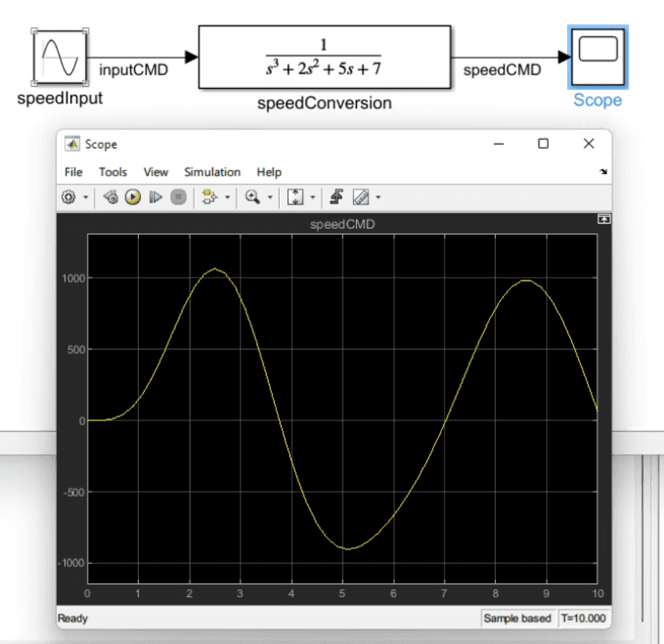Expand the measurements dropdown arrow

pyautogui.click(x=378, y=197)
